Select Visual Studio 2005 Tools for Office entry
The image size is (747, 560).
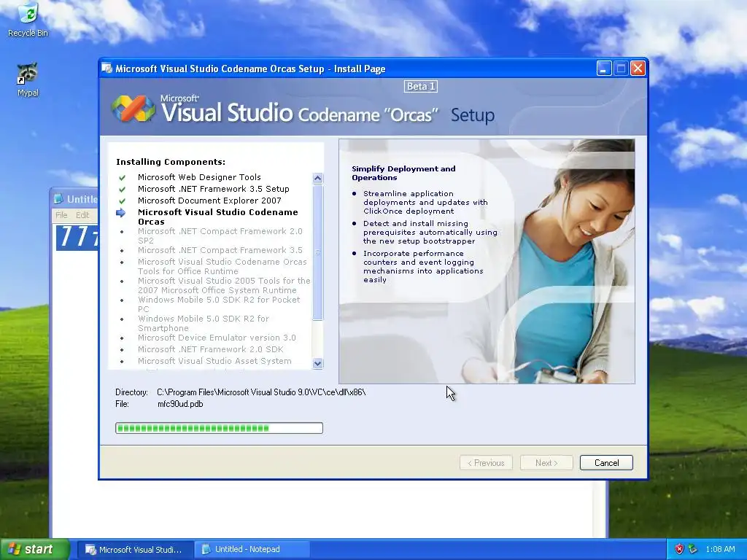tap(224, 285)
